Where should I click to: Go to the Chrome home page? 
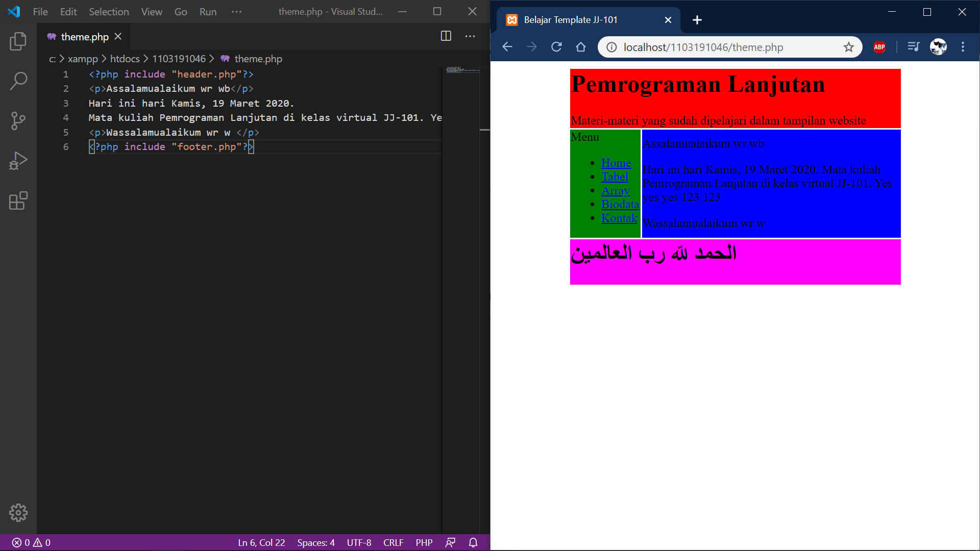coord(581,47)
